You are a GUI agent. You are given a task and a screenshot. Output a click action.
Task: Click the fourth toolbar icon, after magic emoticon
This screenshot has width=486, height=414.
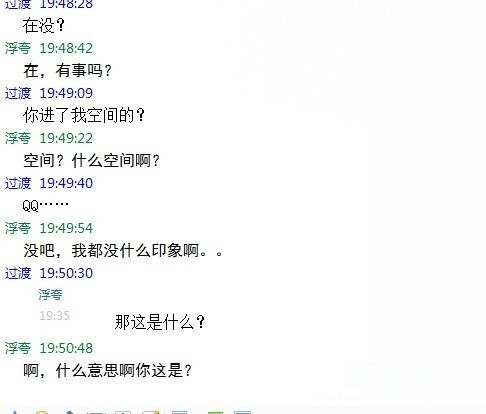(96, 413)
